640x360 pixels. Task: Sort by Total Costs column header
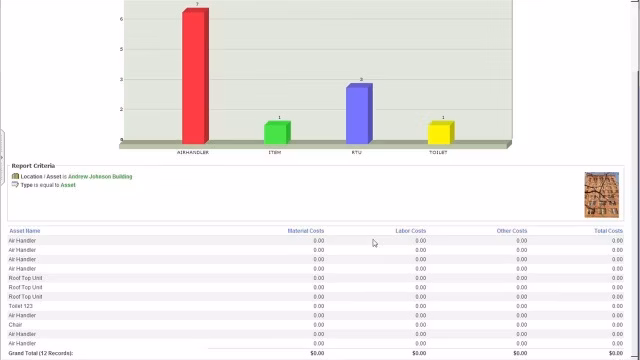tap(608, 231)
